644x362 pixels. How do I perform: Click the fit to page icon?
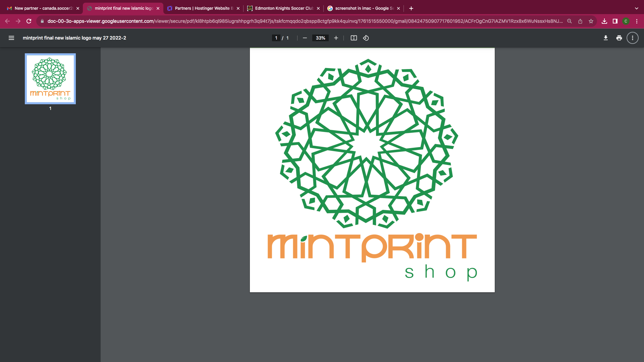[354, 38]
